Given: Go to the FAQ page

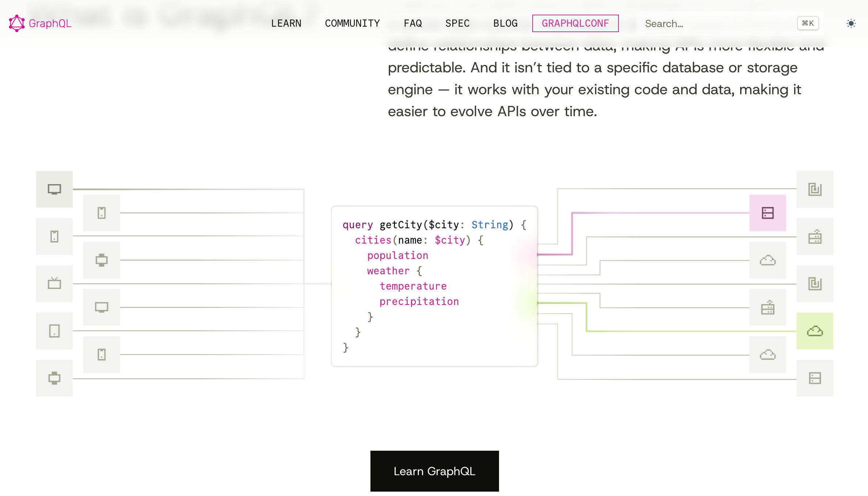Looking at the screenshot, I should 413,23.
